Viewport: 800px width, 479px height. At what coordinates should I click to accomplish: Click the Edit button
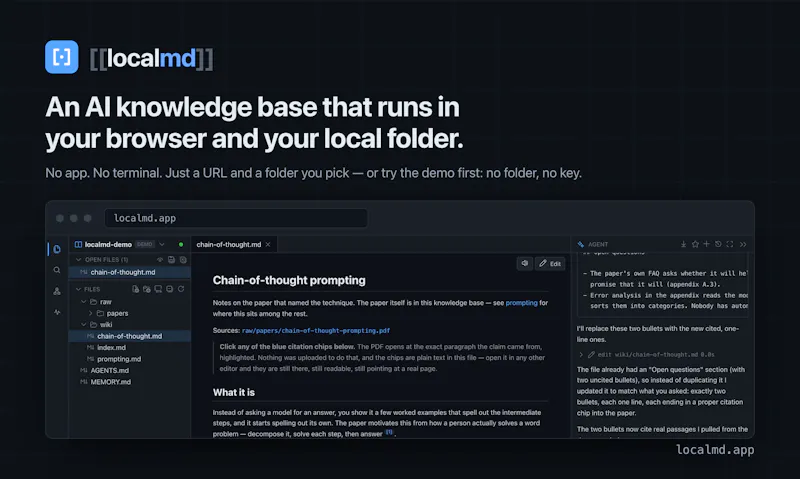coord(550,263)
